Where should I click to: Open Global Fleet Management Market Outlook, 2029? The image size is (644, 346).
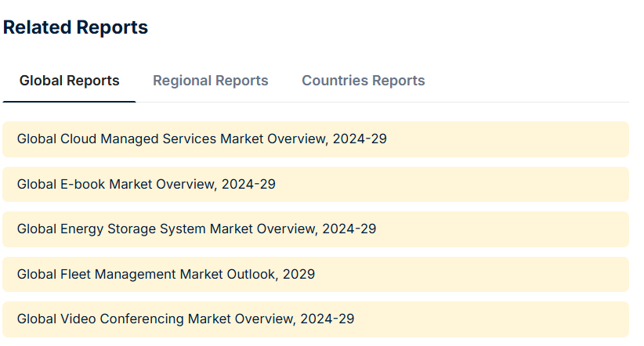pos(166,274)
